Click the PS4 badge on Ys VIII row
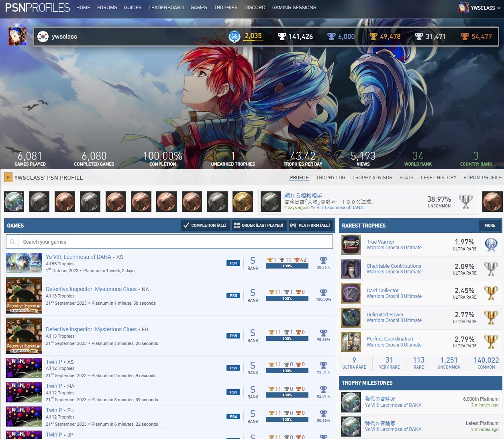504x439 pixels. (233, 263)
